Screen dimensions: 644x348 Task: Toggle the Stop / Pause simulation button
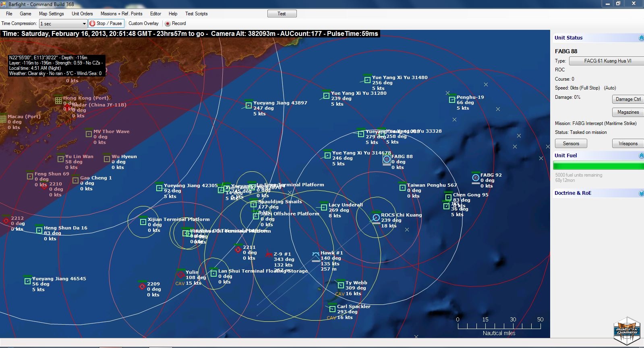106,23
